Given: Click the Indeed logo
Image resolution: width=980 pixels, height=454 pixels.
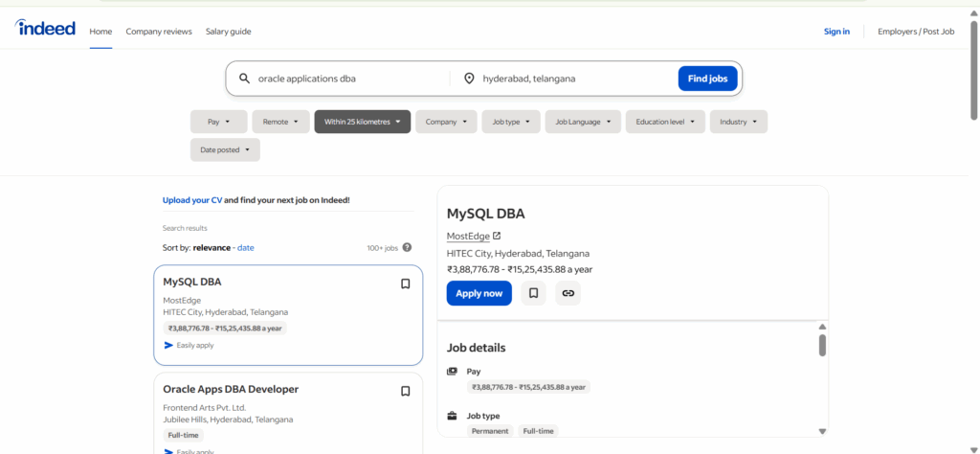Looking at the screenshot, I should (45, 29).
